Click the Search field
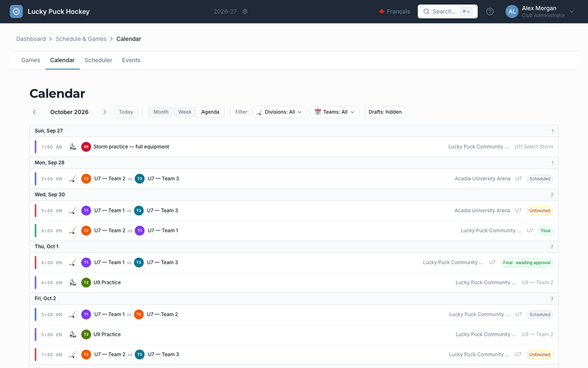Viewport: 588px width, 368px height. (x=447, y=11)
